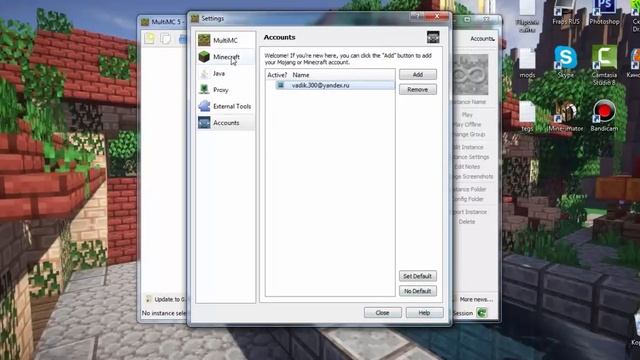Click the new instance icon in MultiMC toolbar

[x=149, y=38]
